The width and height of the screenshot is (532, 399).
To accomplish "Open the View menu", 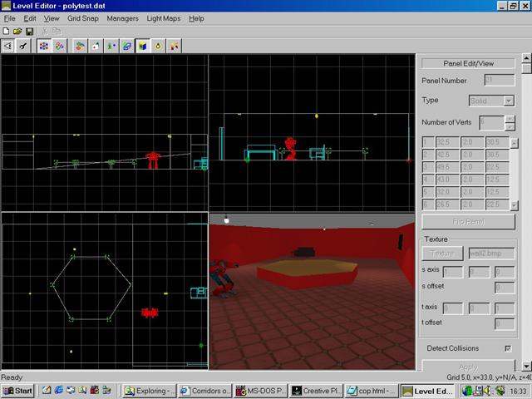I will click(52, 18).
